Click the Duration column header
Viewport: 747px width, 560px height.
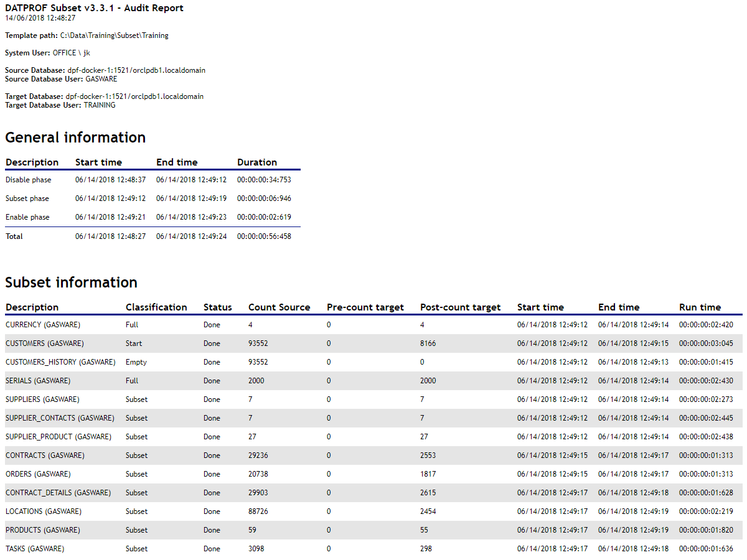pyautogui.click(x=256, y=162)
